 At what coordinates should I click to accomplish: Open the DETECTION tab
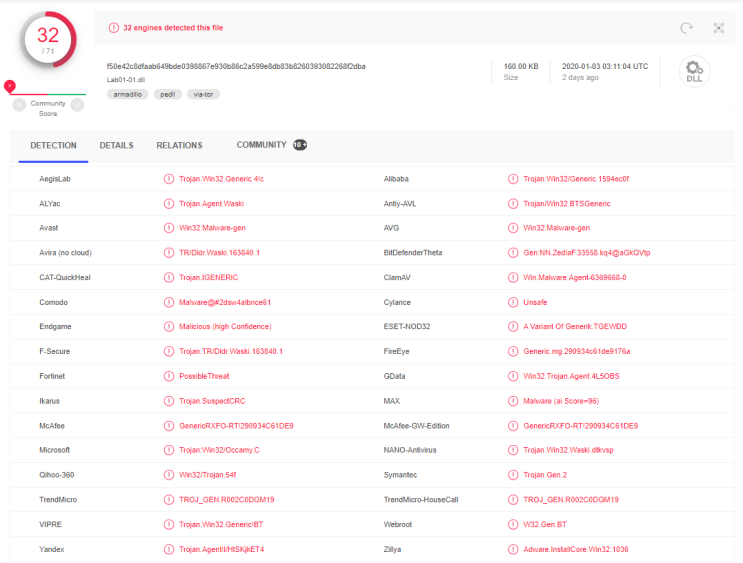pos(53,145)
